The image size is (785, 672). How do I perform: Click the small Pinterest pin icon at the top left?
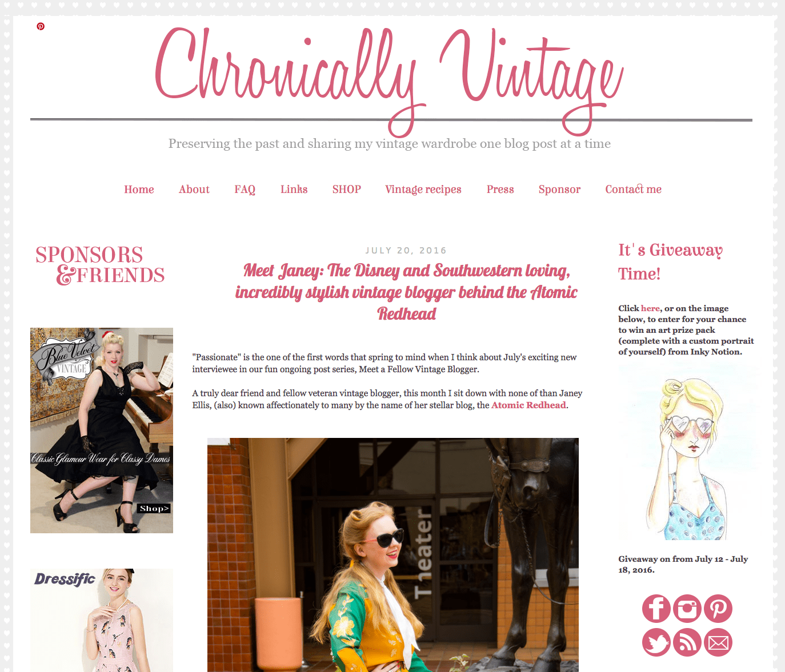[x=41, y=26]
